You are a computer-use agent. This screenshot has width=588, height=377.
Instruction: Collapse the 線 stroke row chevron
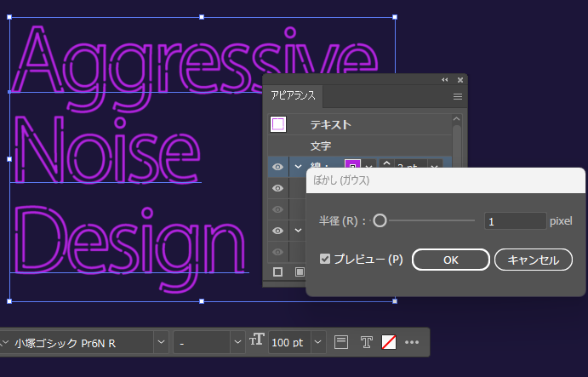tap(298, 167)
